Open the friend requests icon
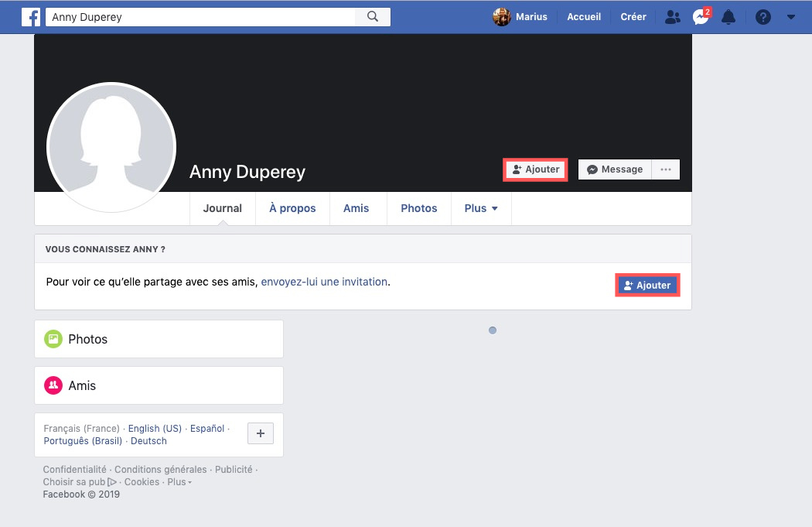Image resolution: width=812 pixels, height=527 pixels. click(x=672, y=17)
